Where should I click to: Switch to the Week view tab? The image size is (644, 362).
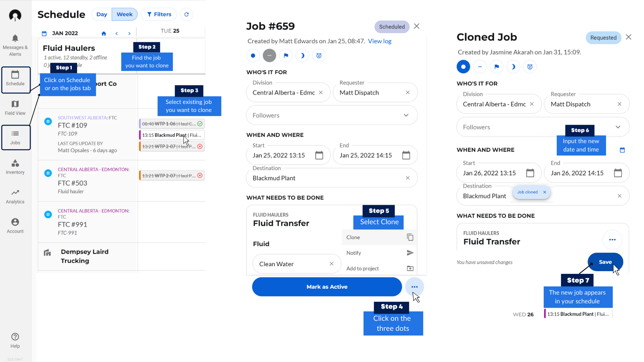124,14
